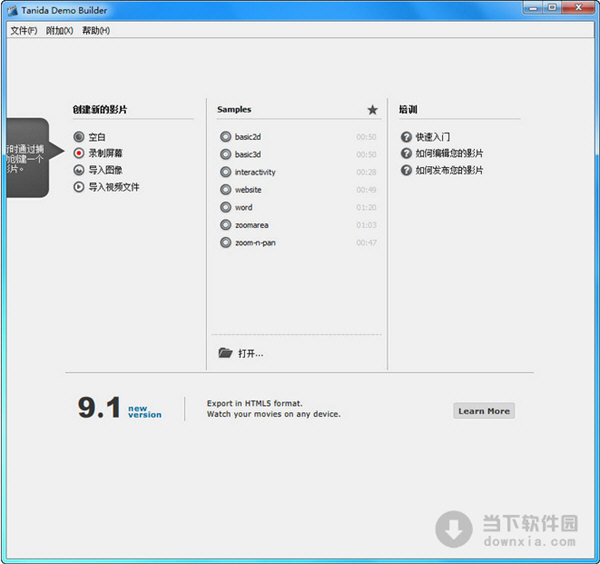
Task: Click the import images icon
Action: 79,170
